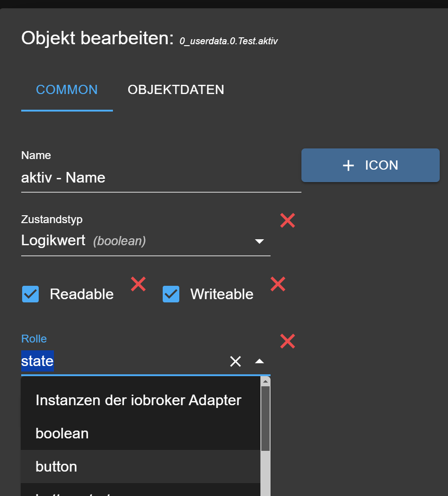
Task: Uncheck the Writeable checkbox
Action: pyautogui.click(x=171, y=294)
